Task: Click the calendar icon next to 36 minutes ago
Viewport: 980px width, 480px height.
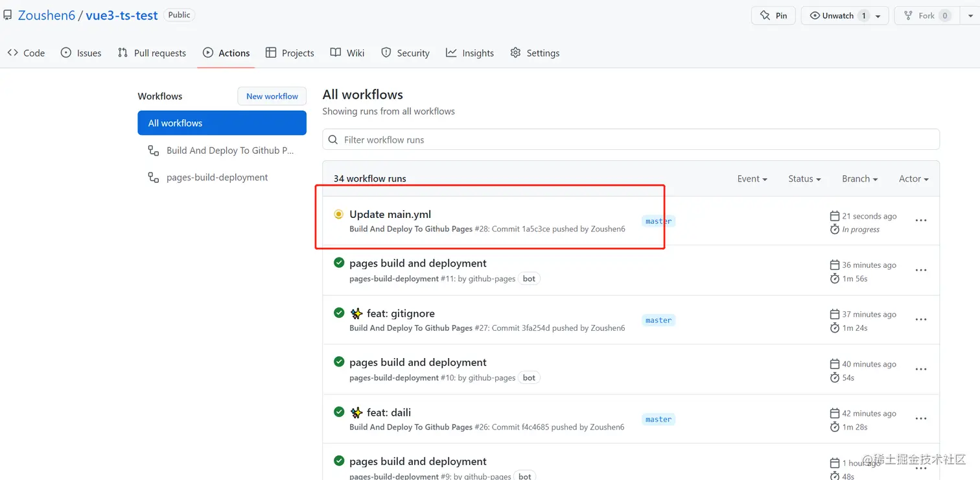Action: pos(835,265)
